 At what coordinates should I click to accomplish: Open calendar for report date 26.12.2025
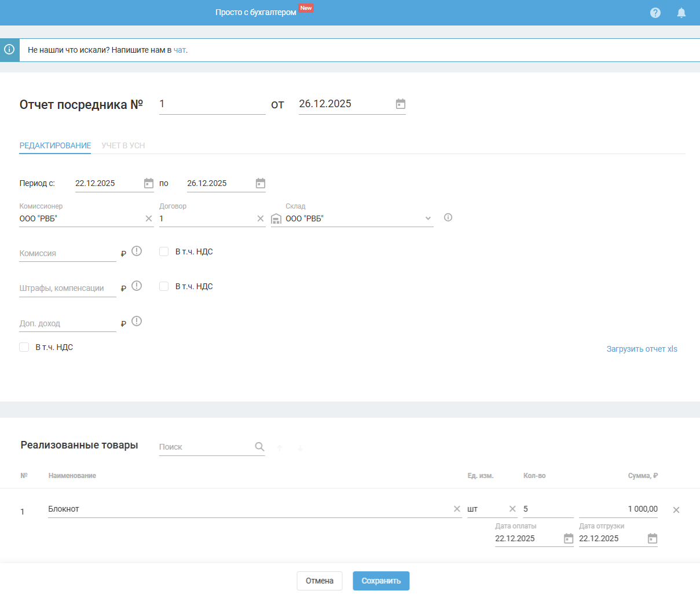click(x=400, y=104)
